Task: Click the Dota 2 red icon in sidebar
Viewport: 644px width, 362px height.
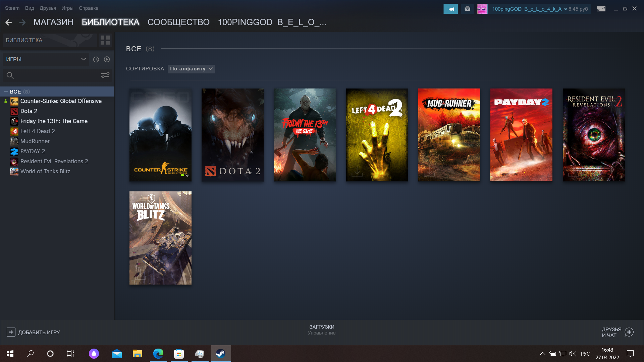Action: [x=14, y=111]
